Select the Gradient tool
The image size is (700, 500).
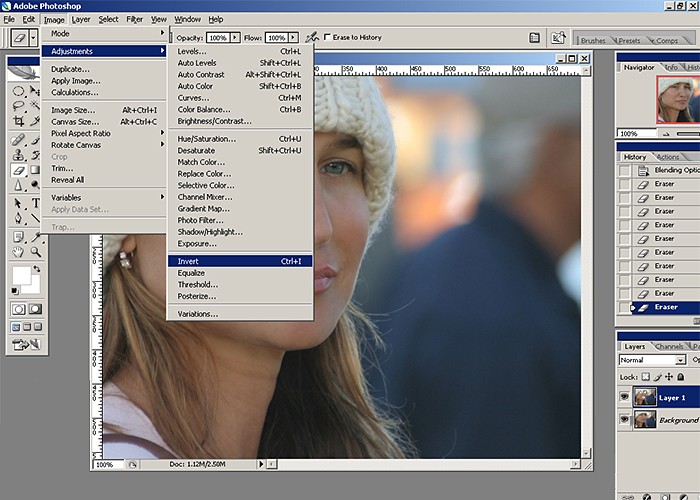[35, 170]
